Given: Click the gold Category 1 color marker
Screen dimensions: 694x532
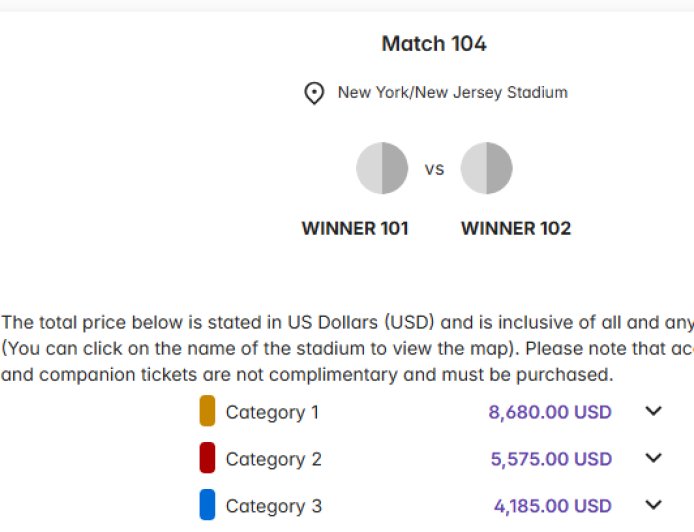Looking at the screenshot, I should 207,411.
